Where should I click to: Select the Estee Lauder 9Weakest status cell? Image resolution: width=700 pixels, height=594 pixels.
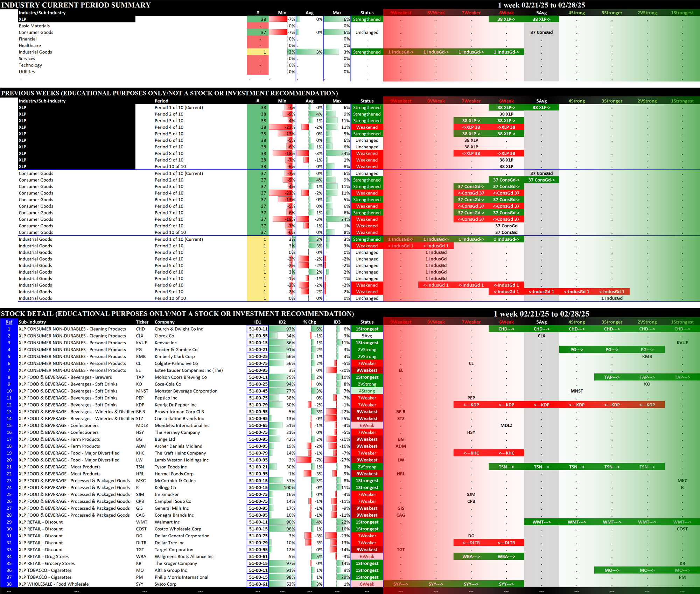click(x=366, y=370)
